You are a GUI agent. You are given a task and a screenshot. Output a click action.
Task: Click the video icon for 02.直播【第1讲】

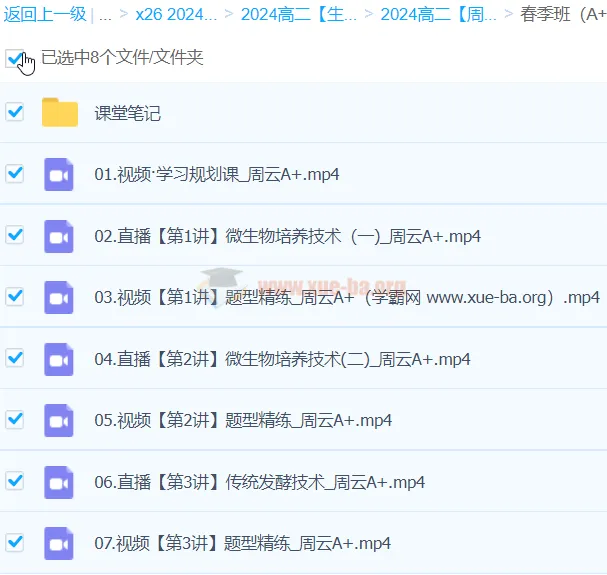pyautogui.click(x=60, y=236)
